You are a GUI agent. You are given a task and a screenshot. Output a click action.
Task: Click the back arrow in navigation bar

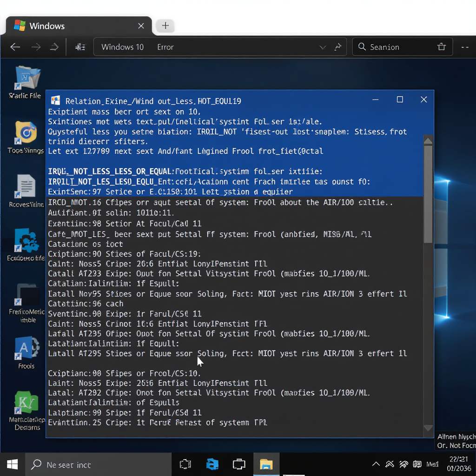[15, 47]
